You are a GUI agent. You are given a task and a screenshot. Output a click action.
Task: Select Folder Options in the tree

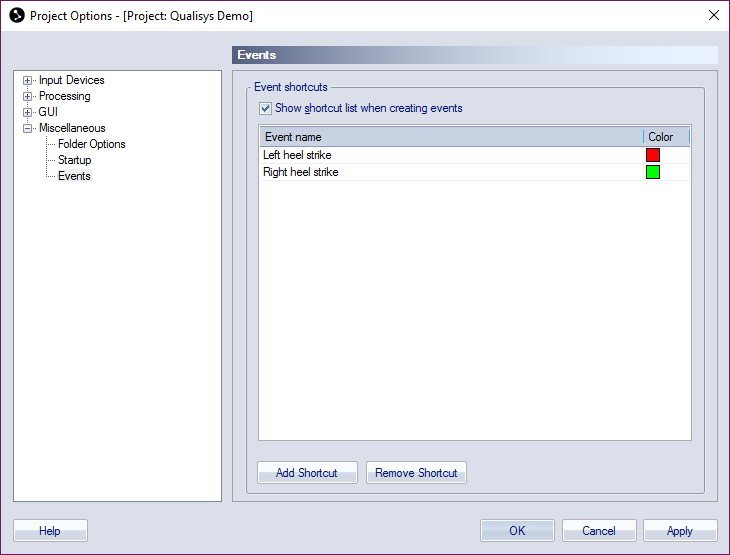click(91, 144)
